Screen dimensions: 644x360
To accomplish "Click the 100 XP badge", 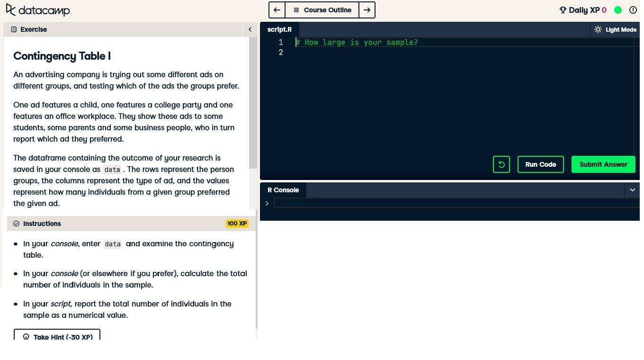I will coord(237,223).
